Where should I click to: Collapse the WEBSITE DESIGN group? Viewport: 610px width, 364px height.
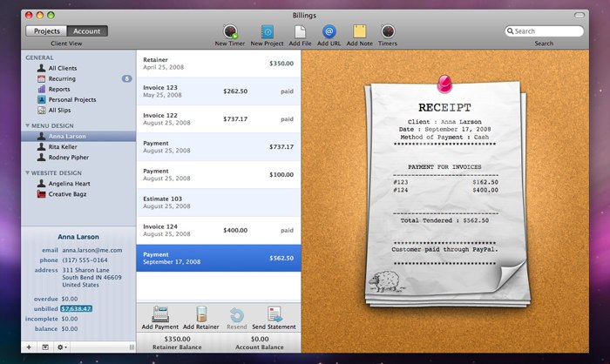point(26,172)
